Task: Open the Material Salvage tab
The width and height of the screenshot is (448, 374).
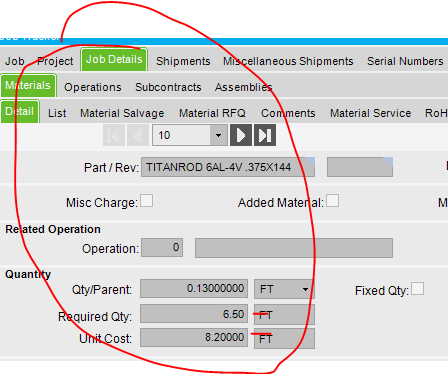Action: 122,113
